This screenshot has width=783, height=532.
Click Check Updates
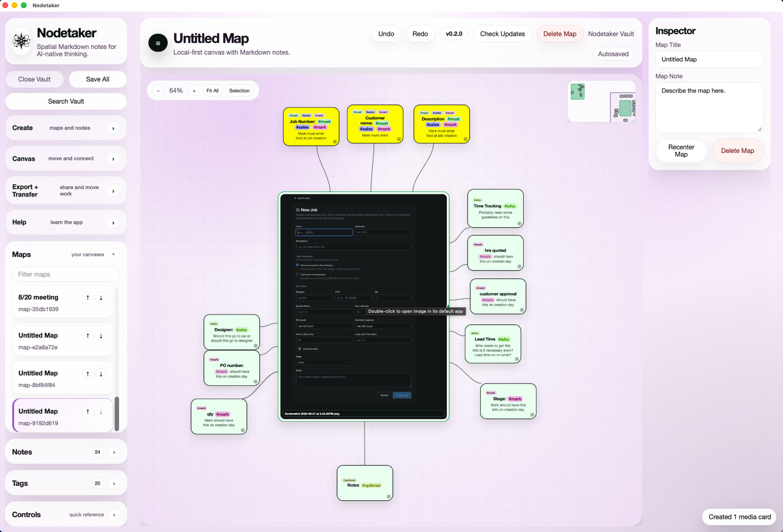pyautogui.click(x=502, y=34)
